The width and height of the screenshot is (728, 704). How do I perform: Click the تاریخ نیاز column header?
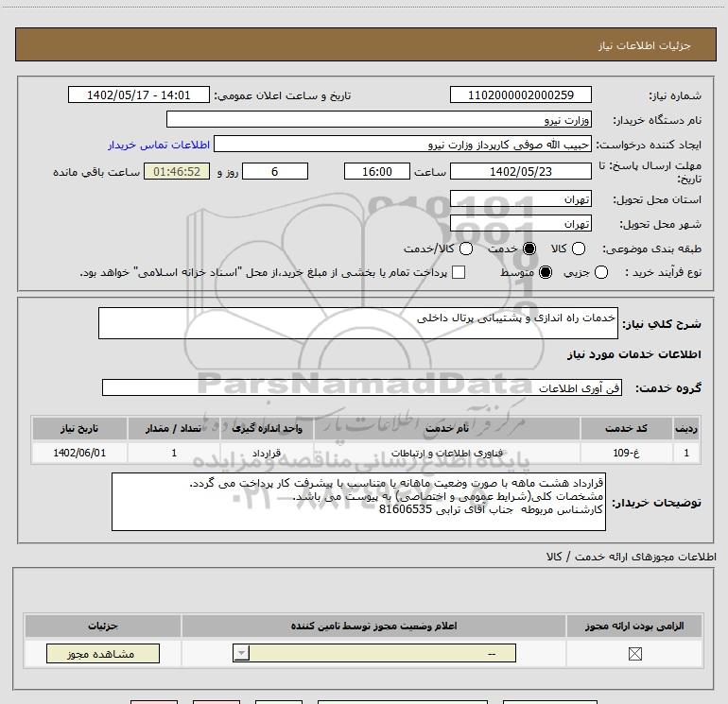pos(79,428)
